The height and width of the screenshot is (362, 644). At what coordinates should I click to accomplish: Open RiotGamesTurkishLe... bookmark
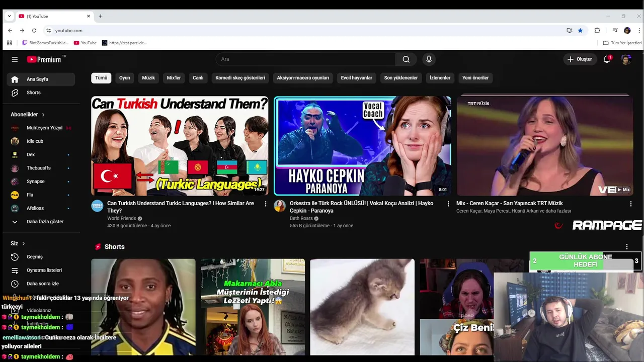pos(45,43)
